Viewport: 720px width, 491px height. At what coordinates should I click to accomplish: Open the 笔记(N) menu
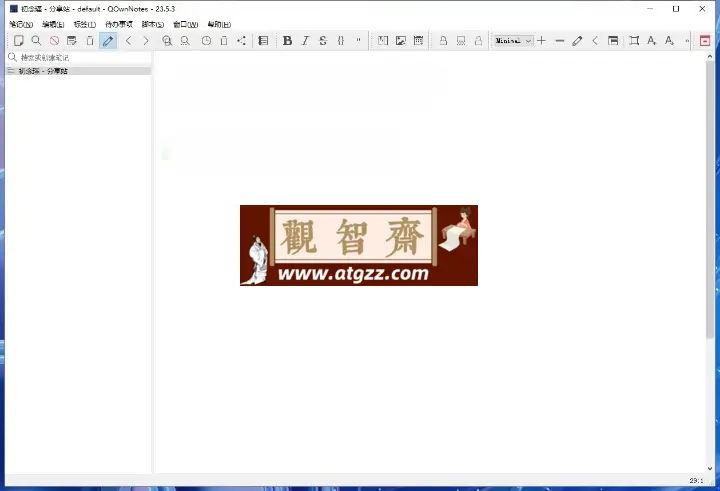21,24
